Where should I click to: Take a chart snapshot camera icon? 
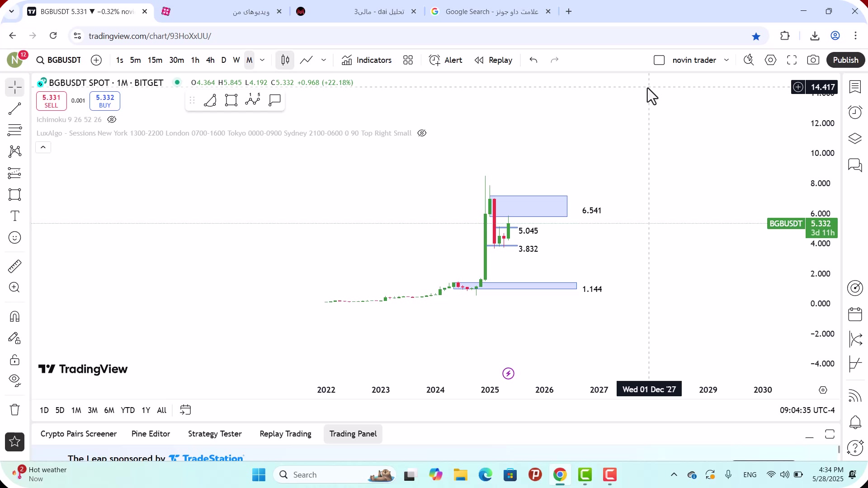[x=813, y=60]
